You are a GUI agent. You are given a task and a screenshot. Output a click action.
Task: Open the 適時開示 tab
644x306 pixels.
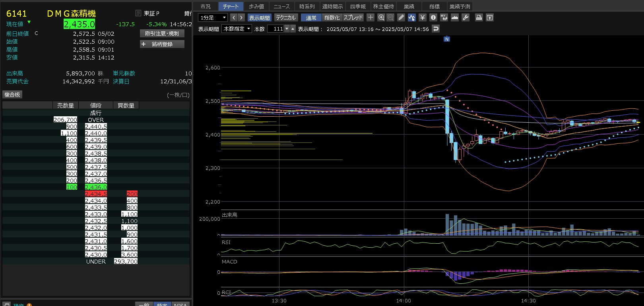332,6
